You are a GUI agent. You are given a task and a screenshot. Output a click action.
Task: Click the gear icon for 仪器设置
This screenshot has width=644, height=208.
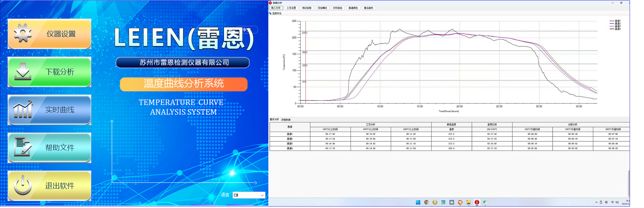(23, 33)
